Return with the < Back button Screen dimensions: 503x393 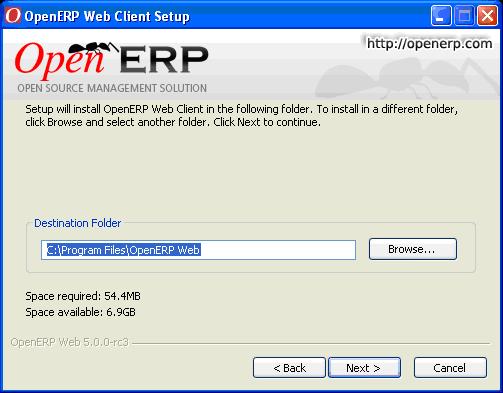tap(289, 368)
